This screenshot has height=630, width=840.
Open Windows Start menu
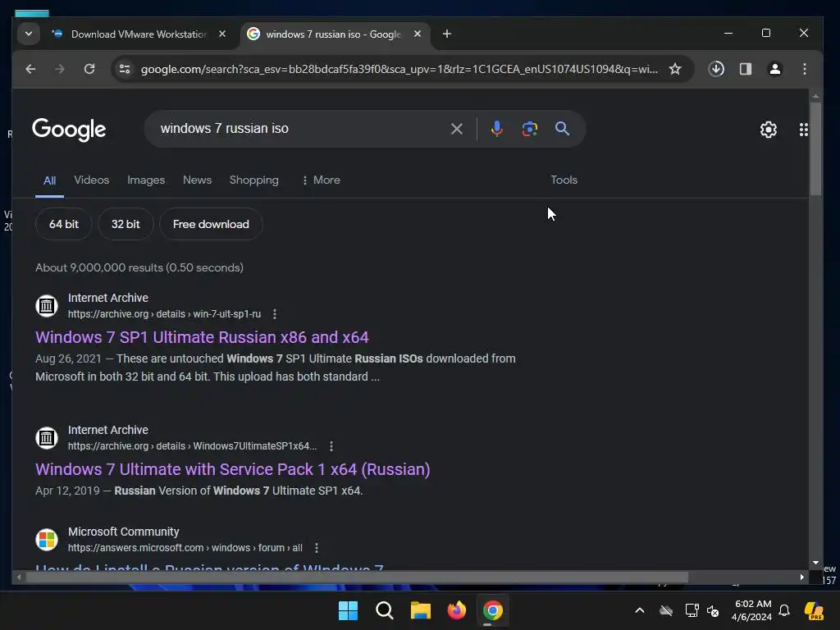[x=348, y=610]
